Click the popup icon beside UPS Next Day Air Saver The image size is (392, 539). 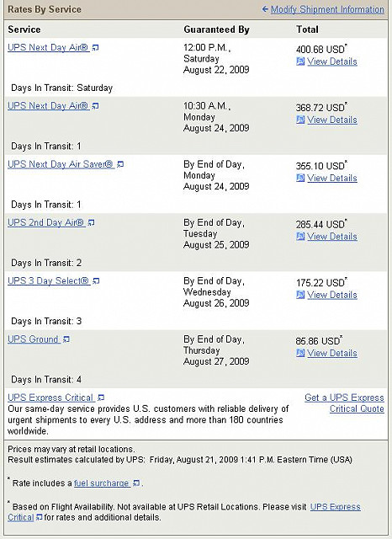(x=120, y=165)
